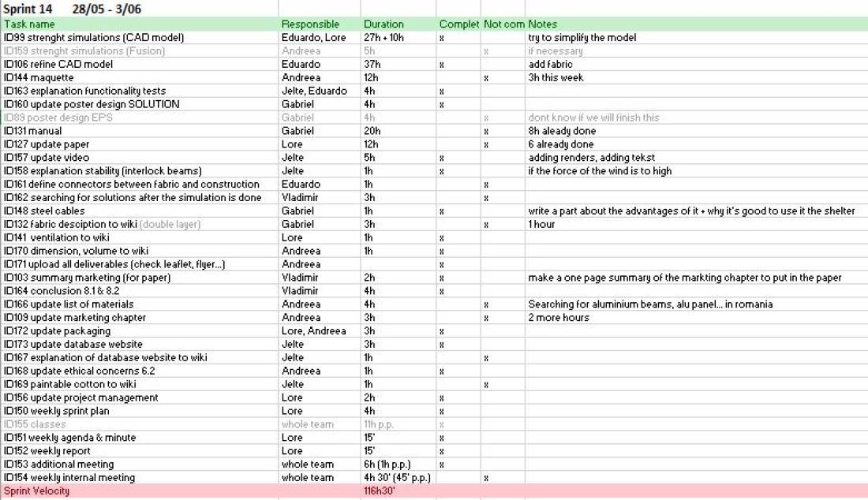Viewport: 868px width, 500px height.
Task: Click the 'ID131 manual' task cell
Action: [32, 131]
